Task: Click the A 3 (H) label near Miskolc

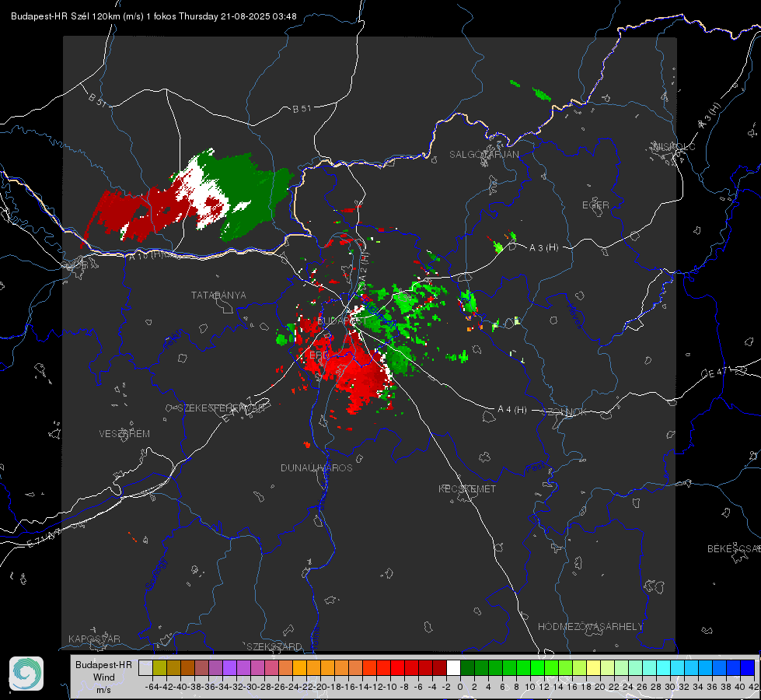Action: click(710, 116)
